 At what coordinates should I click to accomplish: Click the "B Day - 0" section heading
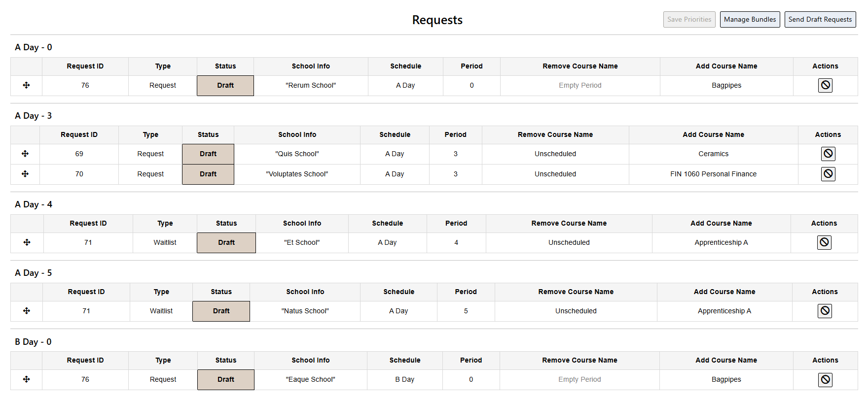pyautogui.click(x=33, y=342)
